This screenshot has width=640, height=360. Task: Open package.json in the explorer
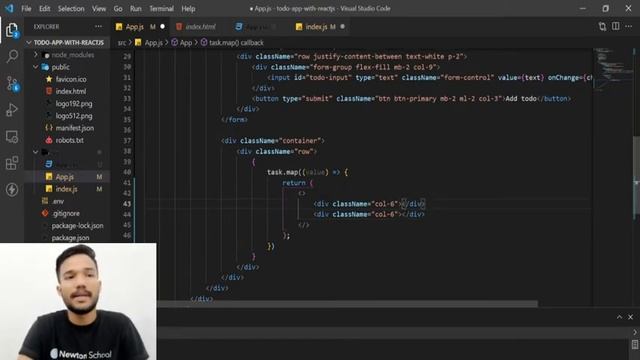(70, 238)
